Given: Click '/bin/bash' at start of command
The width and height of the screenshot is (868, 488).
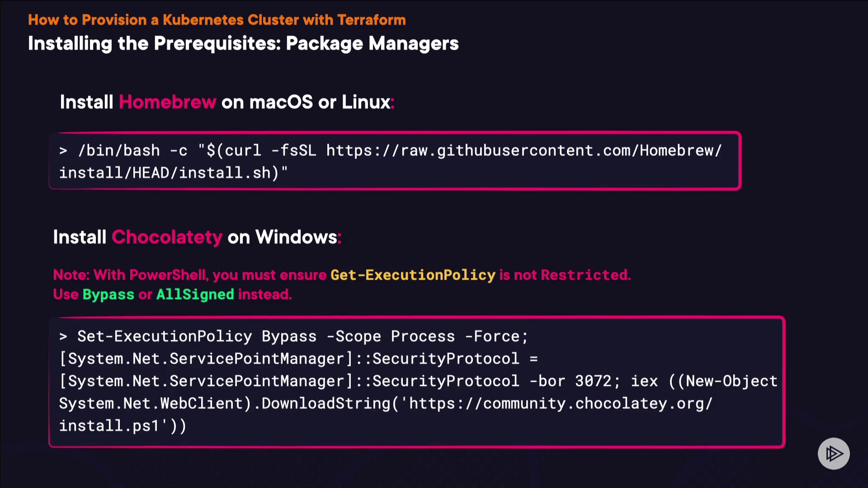Looking at the screenshot, I should tap(119, 150).
